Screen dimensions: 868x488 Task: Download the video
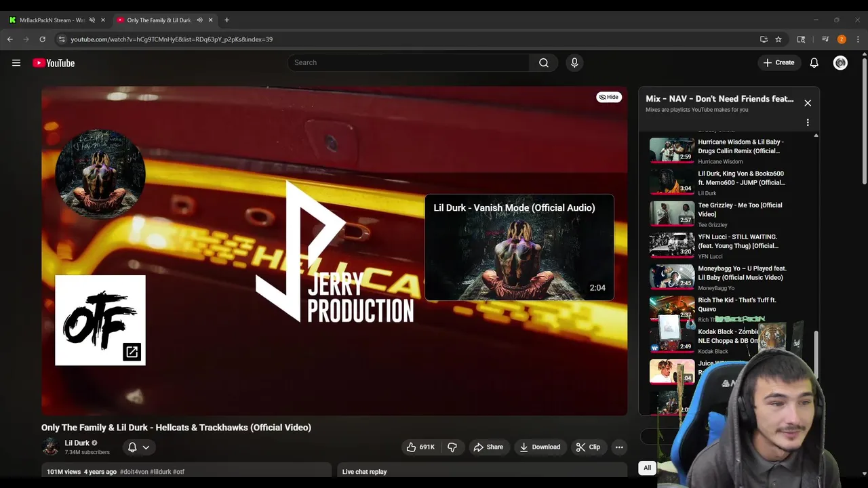[x=540, y=447]
